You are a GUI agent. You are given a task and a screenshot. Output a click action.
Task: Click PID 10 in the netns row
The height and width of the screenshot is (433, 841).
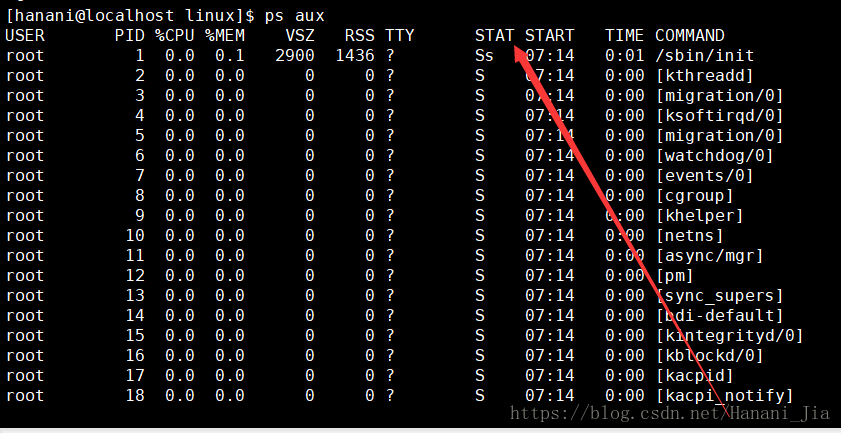(135, 236)
